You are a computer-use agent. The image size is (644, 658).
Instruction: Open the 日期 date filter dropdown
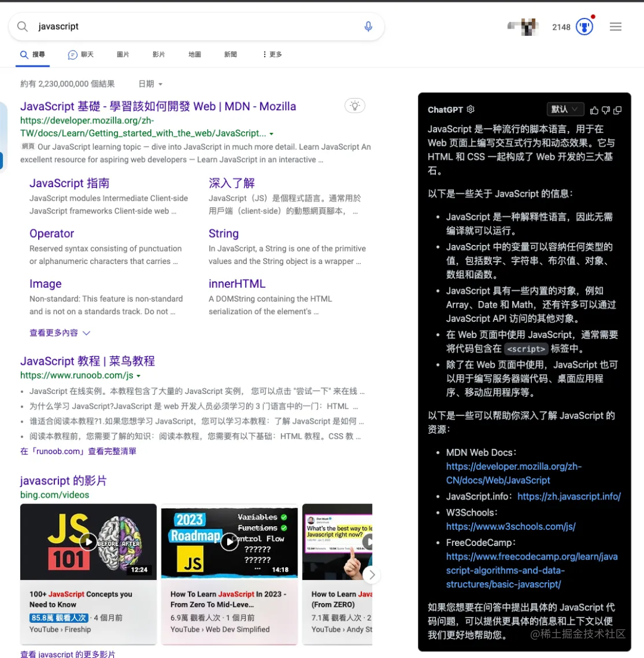point(148,83)
